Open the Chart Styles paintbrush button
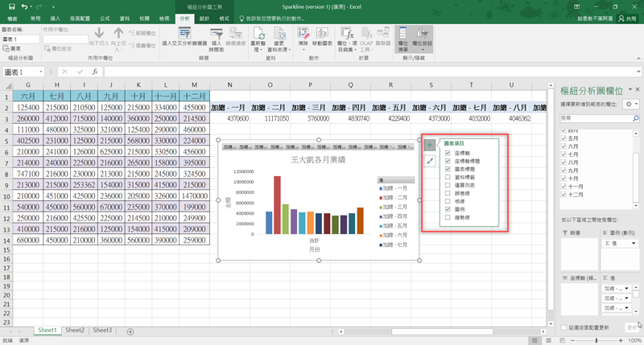Screen dimensions: 644x345 (429, 162)
